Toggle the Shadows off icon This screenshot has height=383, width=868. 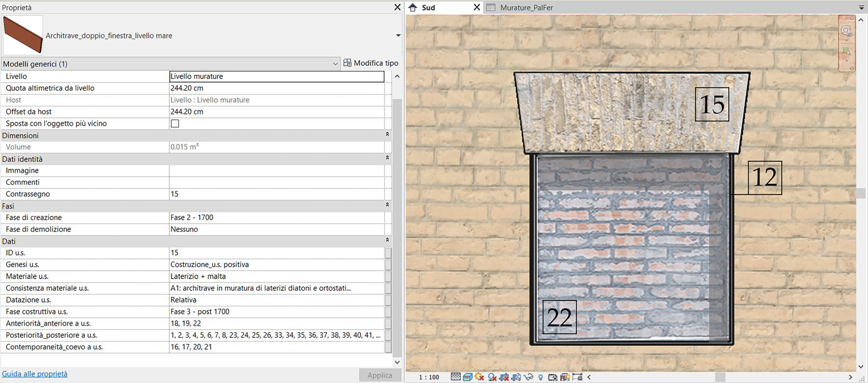coord(492,377)
